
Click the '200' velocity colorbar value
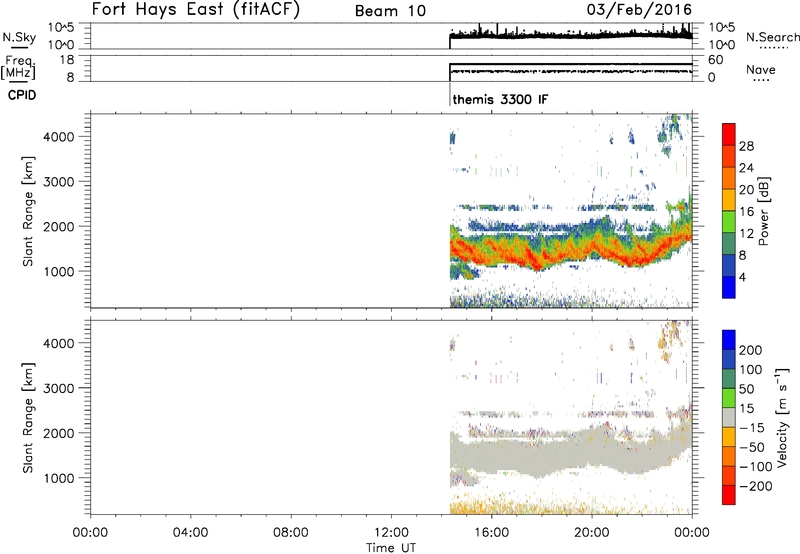point(751,350)
